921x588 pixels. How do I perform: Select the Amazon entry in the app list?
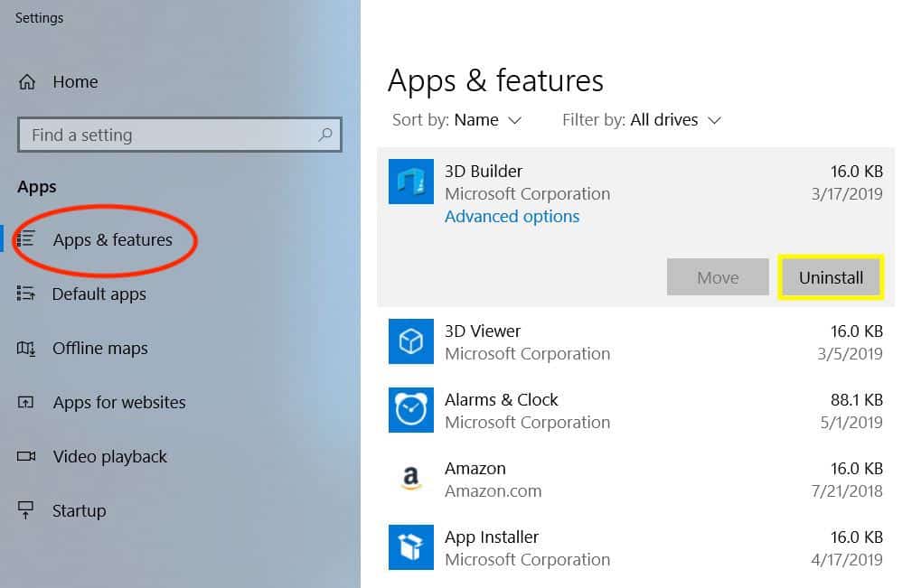point(634,480)
